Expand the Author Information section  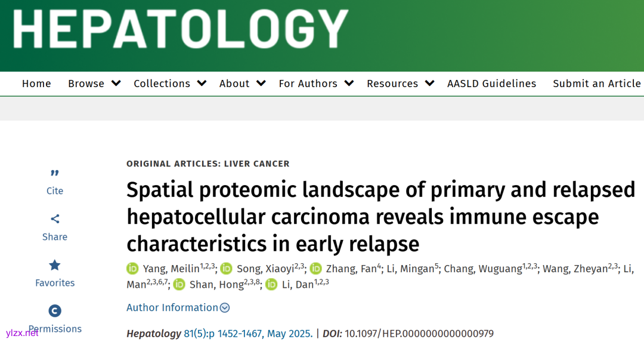point(178,308)
